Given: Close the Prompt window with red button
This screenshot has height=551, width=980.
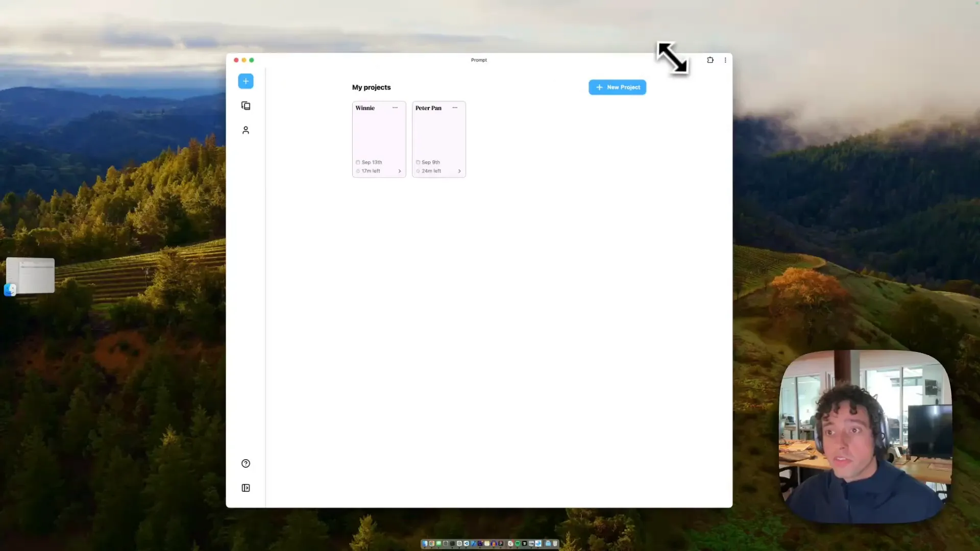Looking at the screenshot, I should click(236, 60).
